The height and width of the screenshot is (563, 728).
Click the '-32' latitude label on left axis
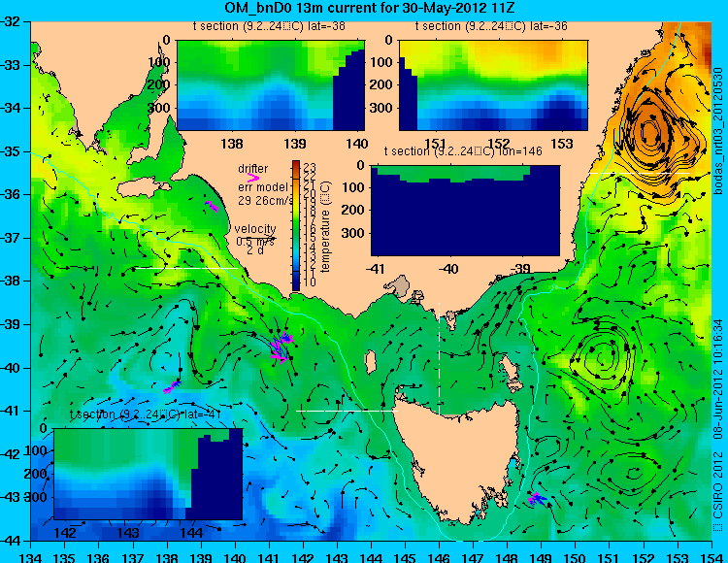pos(10,21)
